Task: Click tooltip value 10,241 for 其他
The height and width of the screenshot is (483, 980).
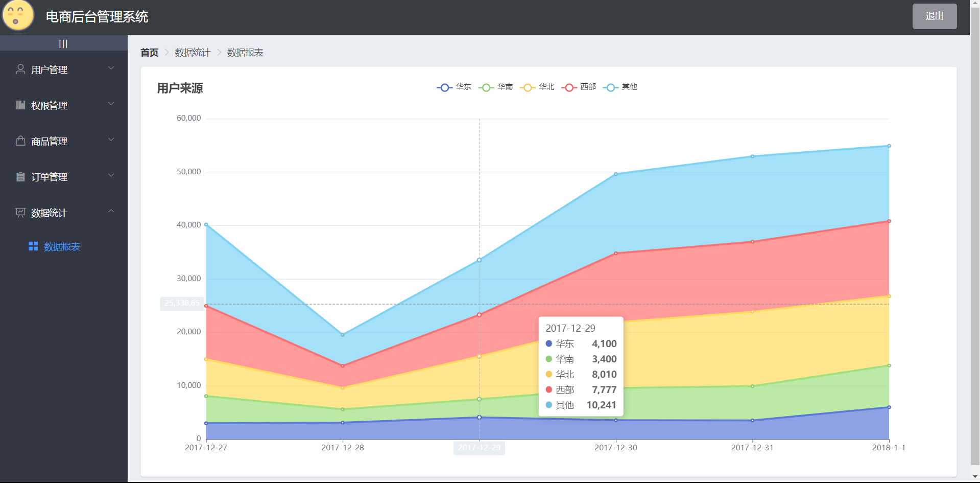Action: pos(601,405)
